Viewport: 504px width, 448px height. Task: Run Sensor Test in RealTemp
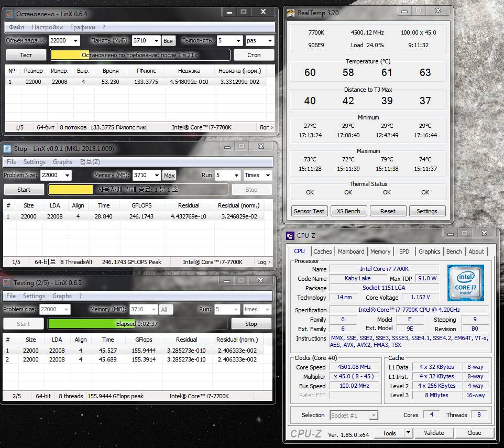coord(309,211)
